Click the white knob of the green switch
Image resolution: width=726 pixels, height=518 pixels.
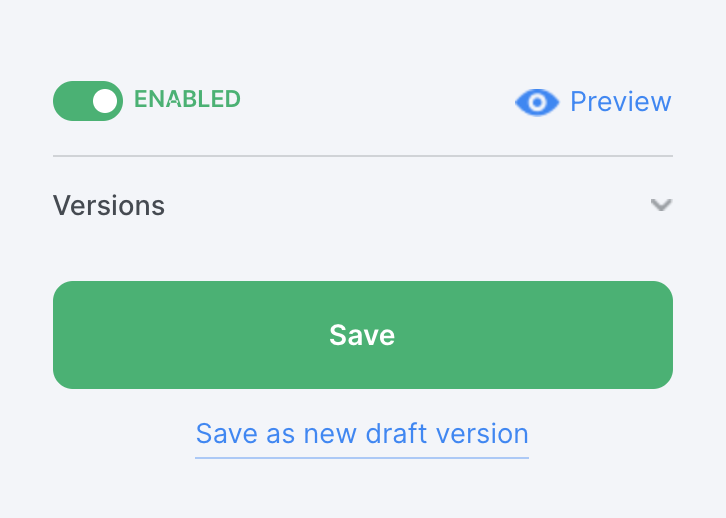pos(104,101)
